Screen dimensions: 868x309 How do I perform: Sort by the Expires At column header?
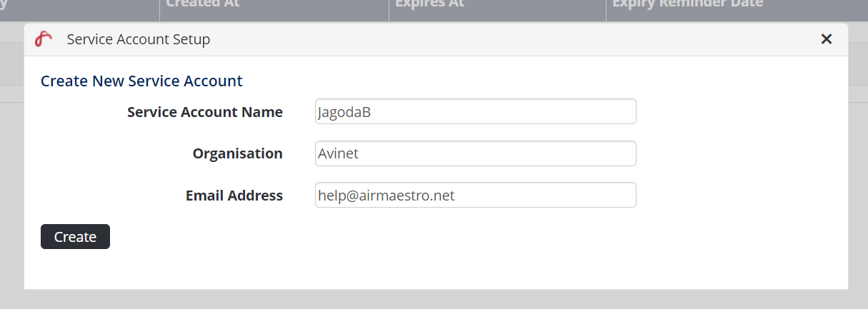point(429,4)
